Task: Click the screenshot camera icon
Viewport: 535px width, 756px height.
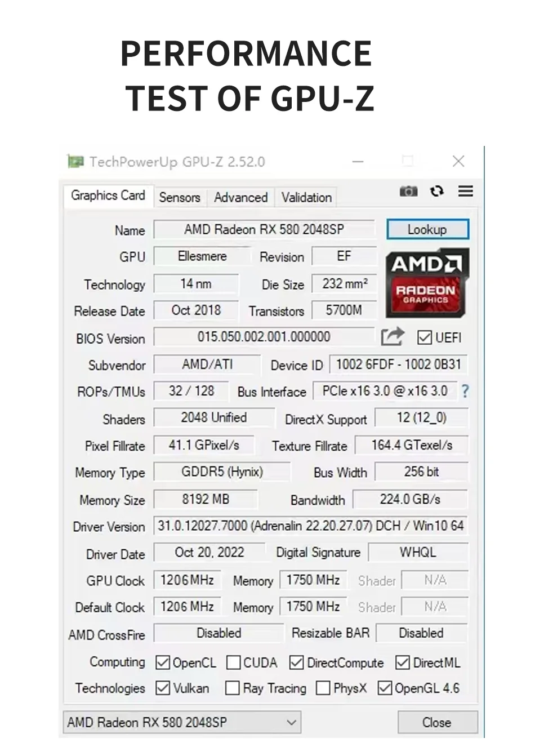Action: click(x=408, y=192)
